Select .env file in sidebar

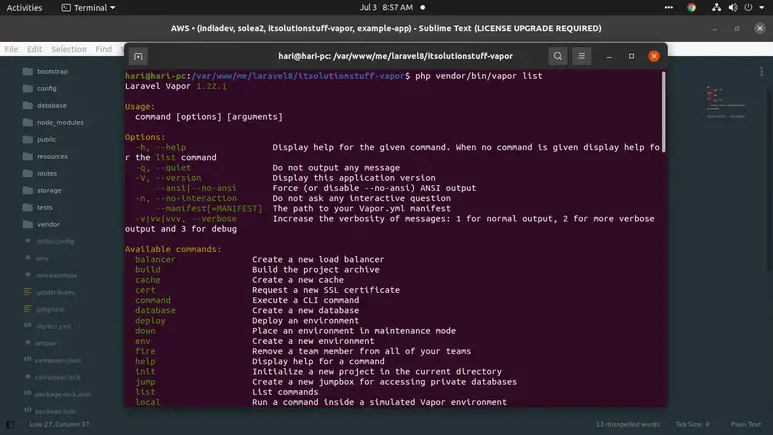[x=42, y=258]
